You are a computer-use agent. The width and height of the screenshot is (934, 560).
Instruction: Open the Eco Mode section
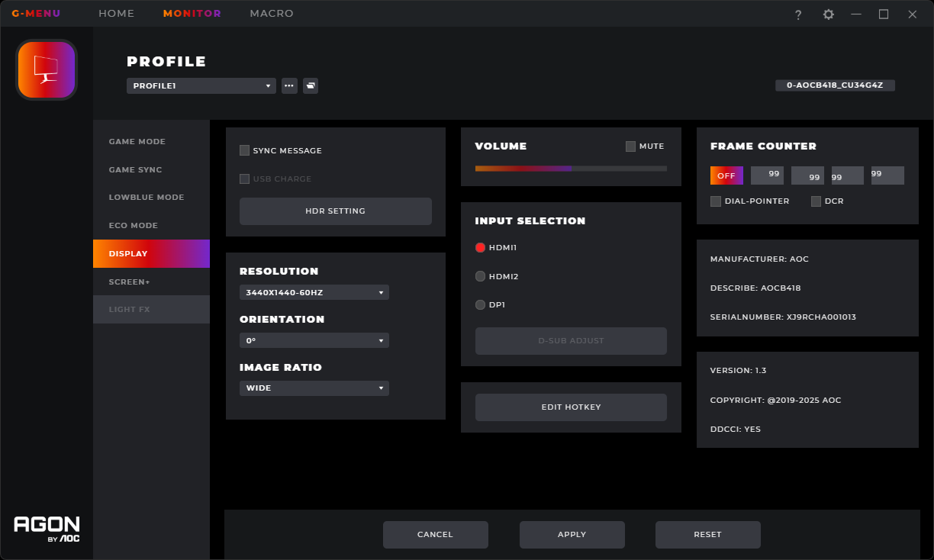pyautogui.click(x=151, y=226)
